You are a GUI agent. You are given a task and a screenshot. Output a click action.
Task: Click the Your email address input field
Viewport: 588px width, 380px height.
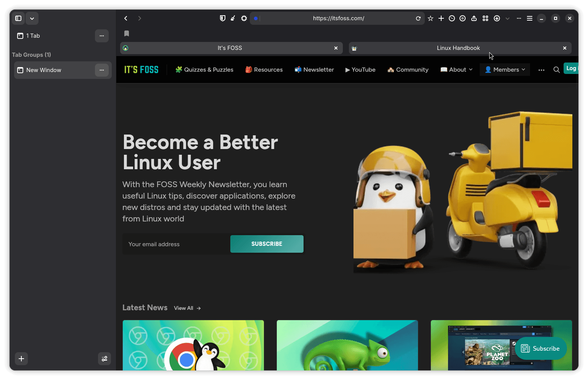click(x=176, y=244)
